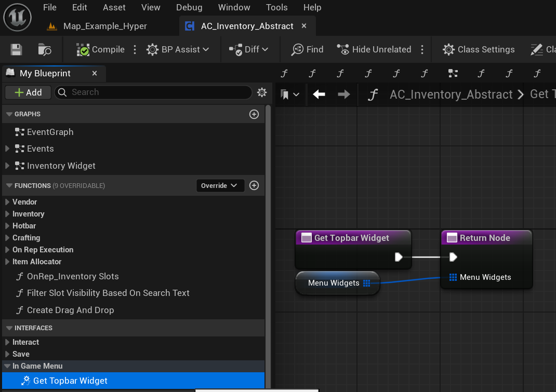Click the Find button

coord(307,49)
